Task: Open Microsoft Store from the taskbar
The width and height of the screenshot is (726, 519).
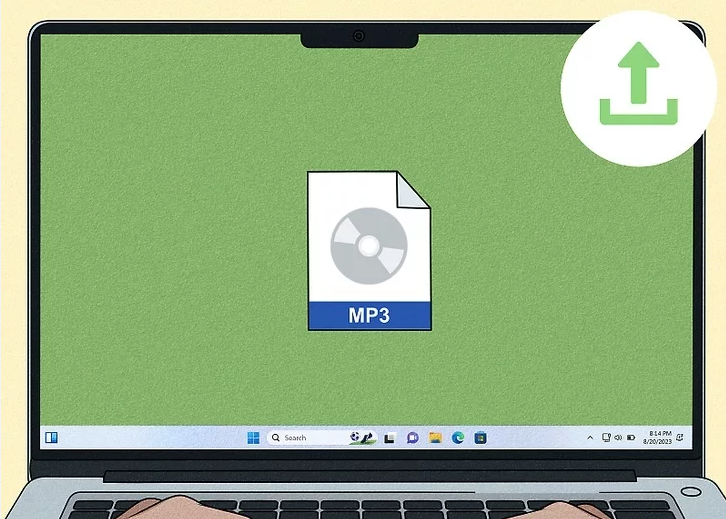Action: coord(481,438)
